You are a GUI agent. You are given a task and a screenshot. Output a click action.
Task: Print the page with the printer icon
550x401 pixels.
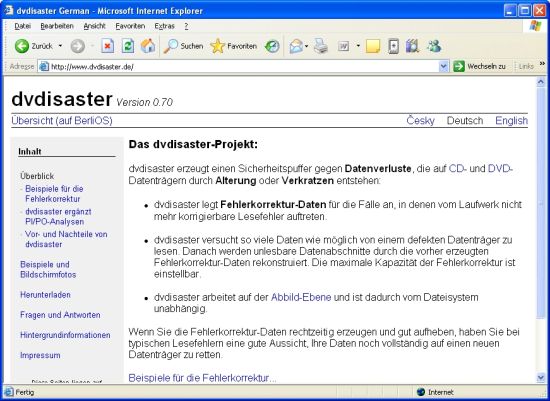coord(321,46)
